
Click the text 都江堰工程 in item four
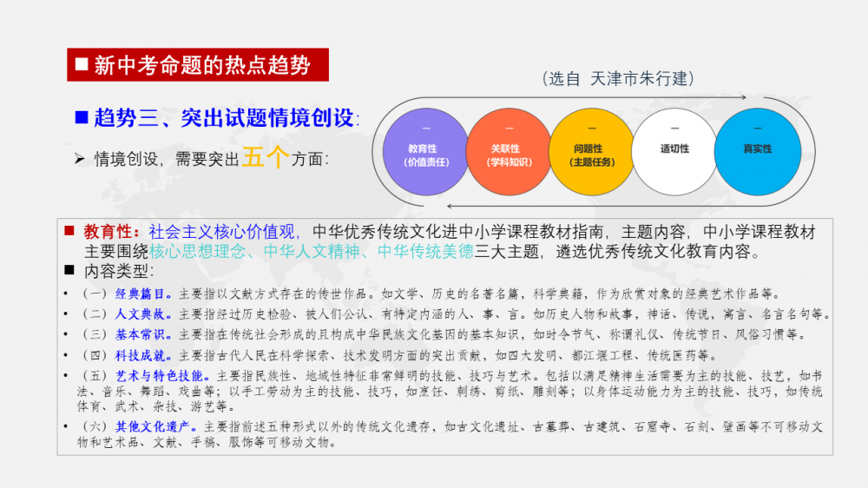tap(603, 356)
